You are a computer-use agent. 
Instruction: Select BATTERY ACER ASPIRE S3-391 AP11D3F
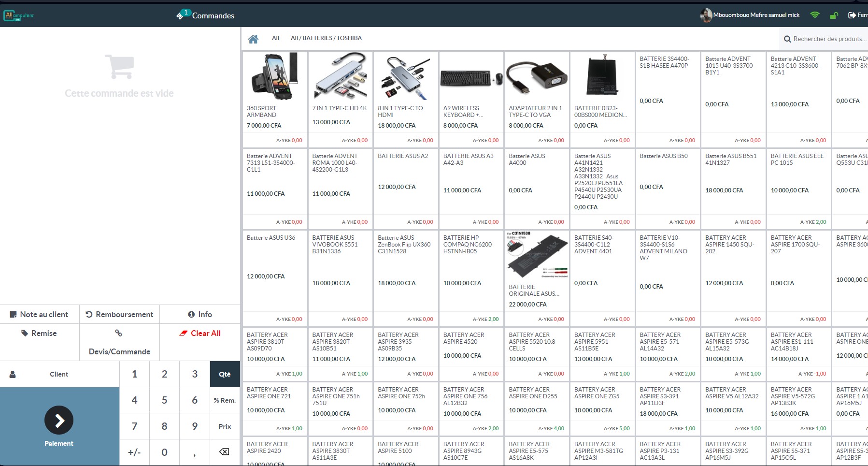pyautogui.click(x=668, y=408)
